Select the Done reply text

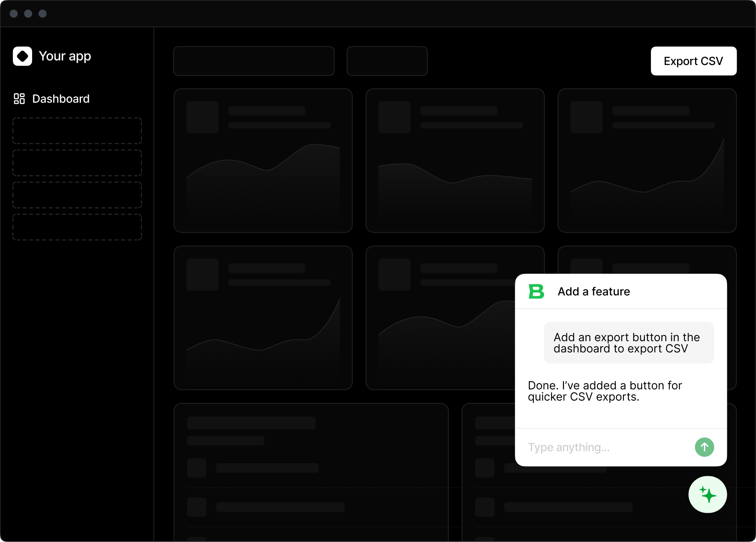pyautogui.click(x=605, y=391)
